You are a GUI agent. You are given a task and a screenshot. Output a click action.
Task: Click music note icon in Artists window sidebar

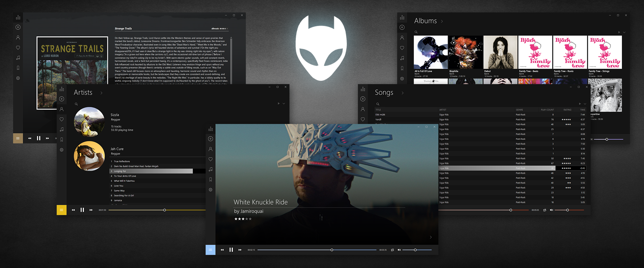[x=61, y=129]
